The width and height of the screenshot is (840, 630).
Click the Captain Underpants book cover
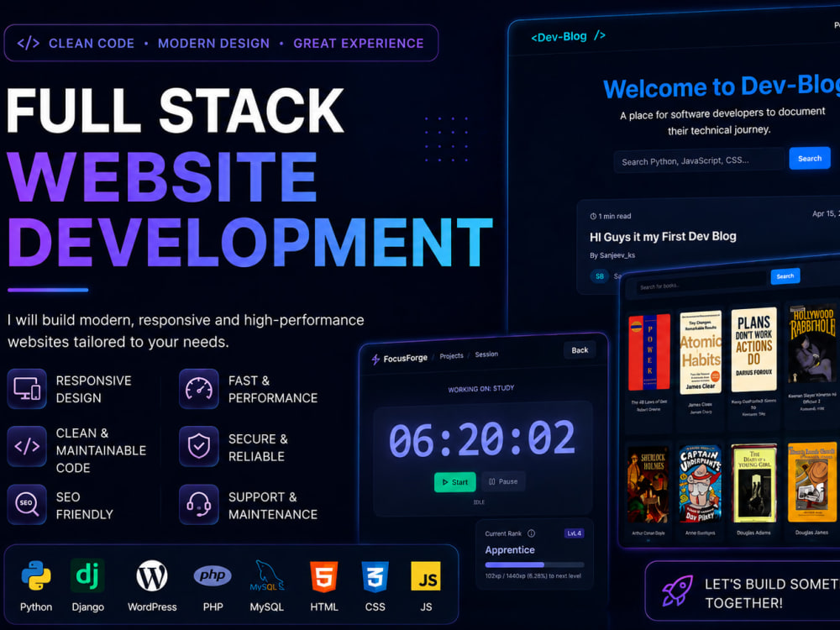[701, 483]
